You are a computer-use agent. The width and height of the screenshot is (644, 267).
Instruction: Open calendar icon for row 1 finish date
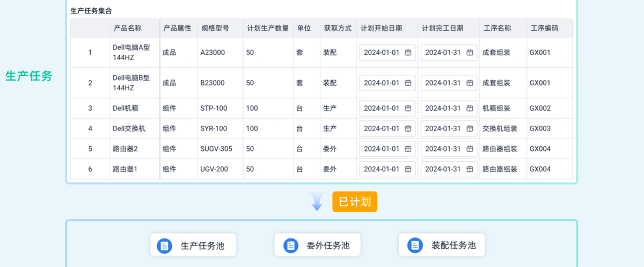(x=470, y=53)
